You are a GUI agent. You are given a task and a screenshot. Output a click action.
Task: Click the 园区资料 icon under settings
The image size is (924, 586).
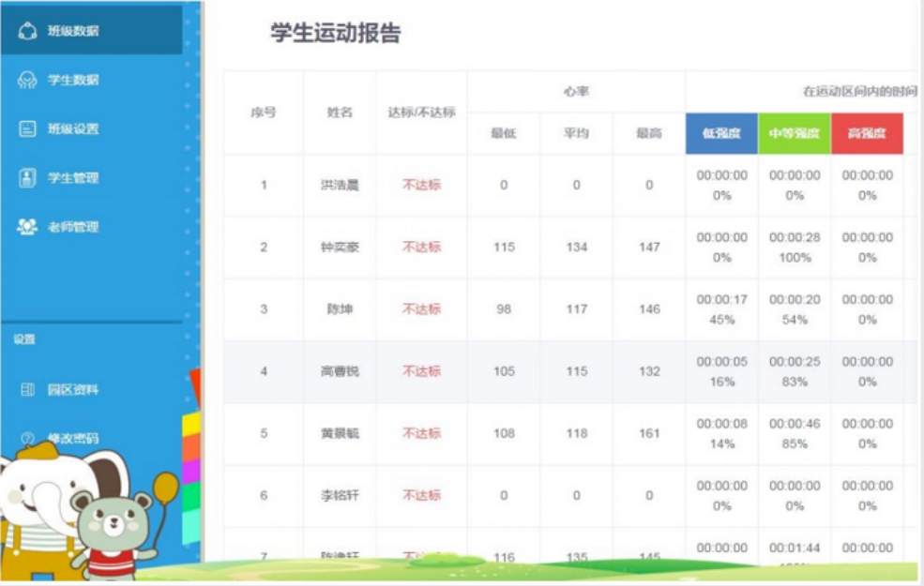tap(28, 389)
